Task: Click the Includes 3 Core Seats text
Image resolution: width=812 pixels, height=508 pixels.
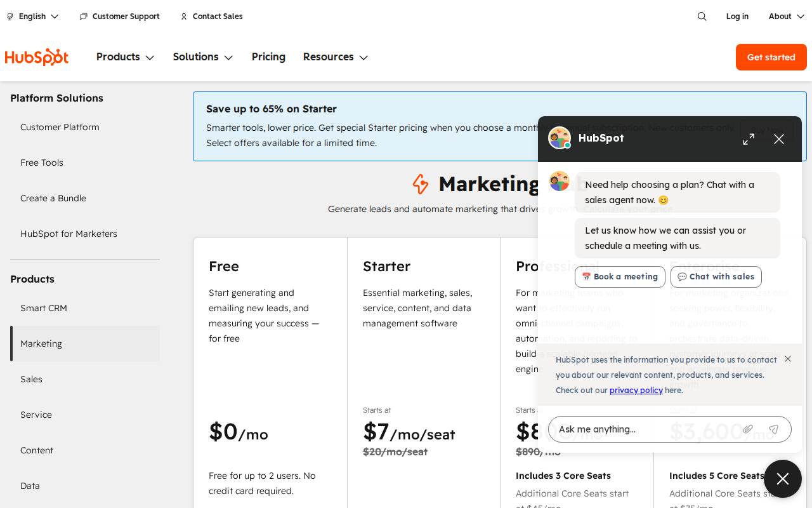Action: point(563,476)
